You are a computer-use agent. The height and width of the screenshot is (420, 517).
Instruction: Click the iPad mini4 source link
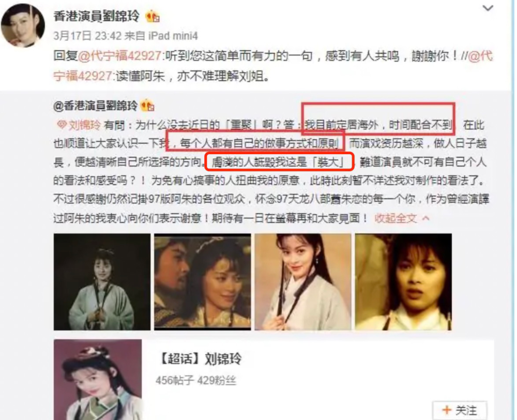(173, 36)
